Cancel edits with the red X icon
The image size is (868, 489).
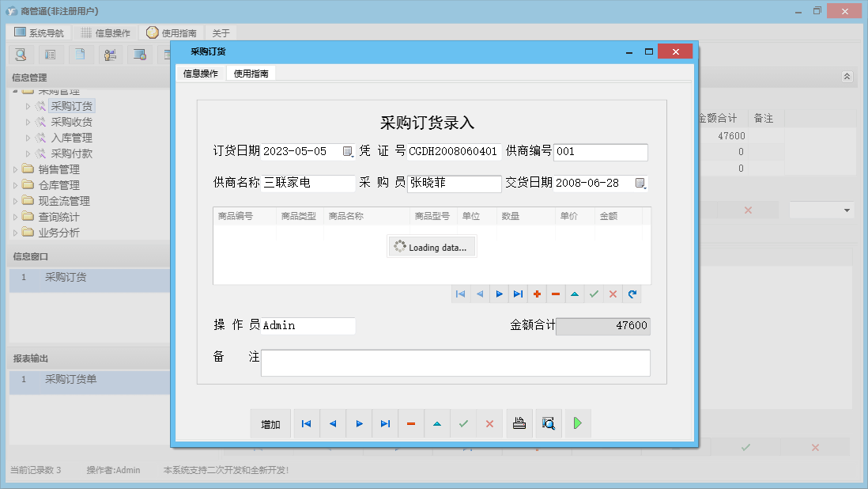click(x=613, y=294)
